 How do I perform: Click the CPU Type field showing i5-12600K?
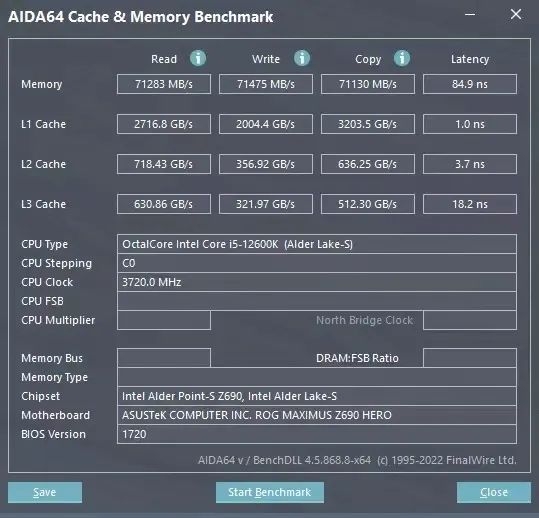click(x=317, y=244)
